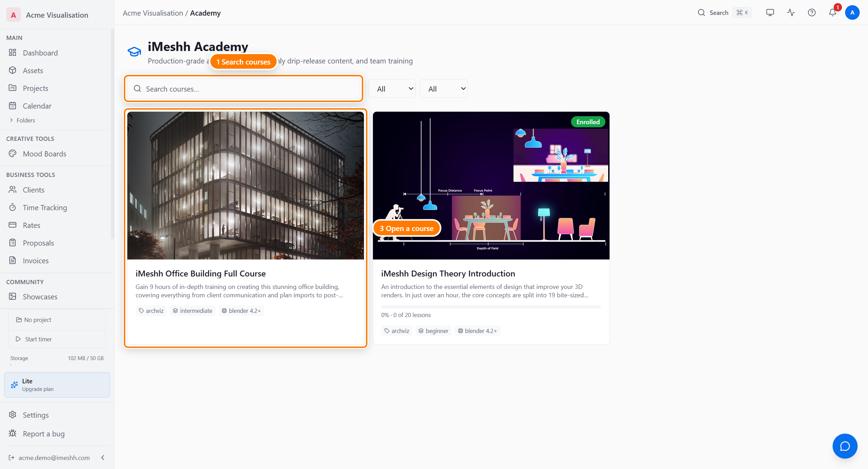Click Acme Visualisation breadcrumb link

click(x=153, y=13)
